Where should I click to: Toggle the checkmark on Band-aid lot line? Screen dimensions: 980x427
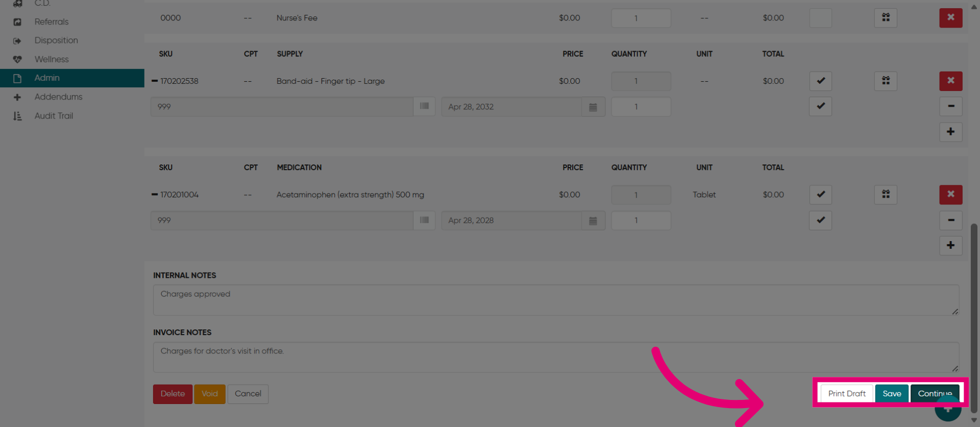point(820,106)
